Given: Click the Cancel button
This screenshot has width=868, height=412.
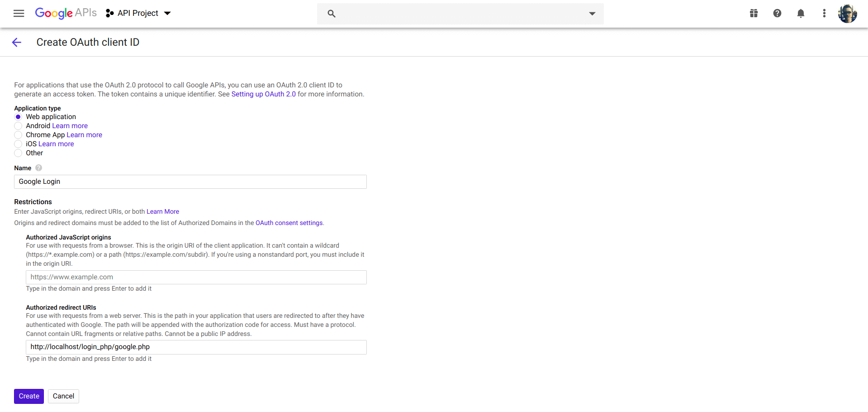Looking at the screenshot, I should coord(63,396).
